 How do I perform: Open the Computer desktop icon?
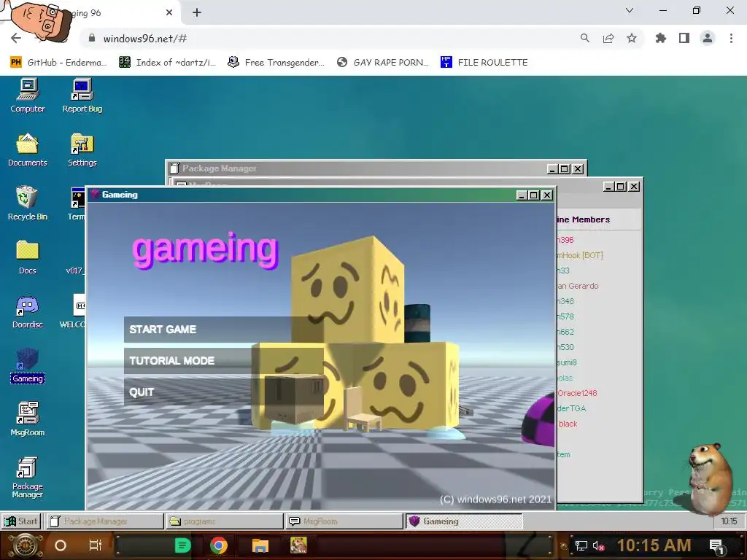[28, 96]
